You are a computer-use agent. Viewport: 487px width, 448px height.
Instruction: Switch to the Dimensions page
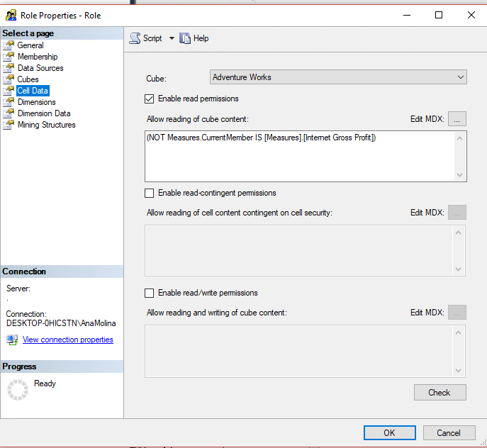click(37, 102)
